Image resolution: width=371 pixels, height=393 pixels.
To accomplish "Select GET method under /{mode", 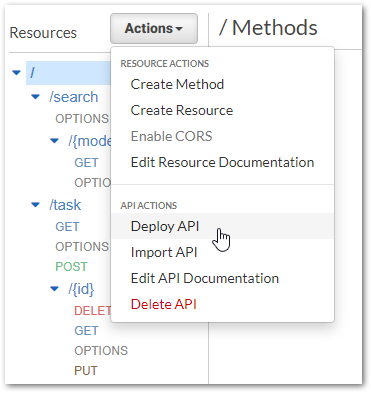I will (86, 163).
